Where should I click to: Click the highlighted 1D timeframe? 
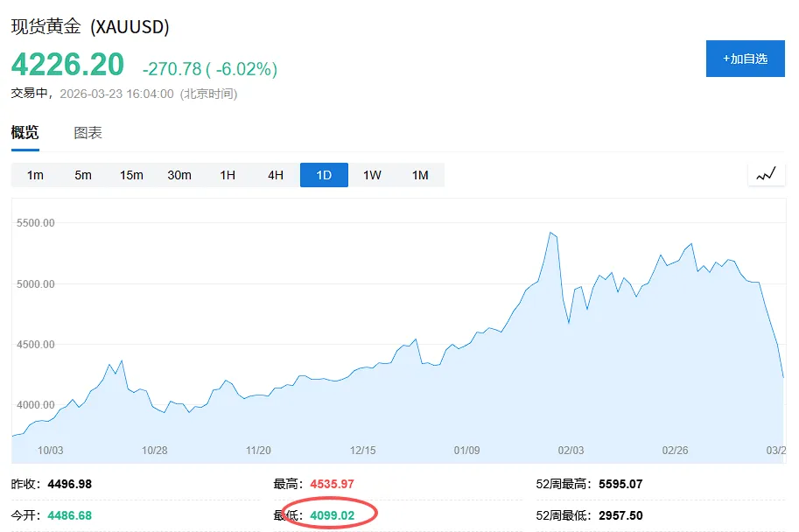click(x=323, y=174)
